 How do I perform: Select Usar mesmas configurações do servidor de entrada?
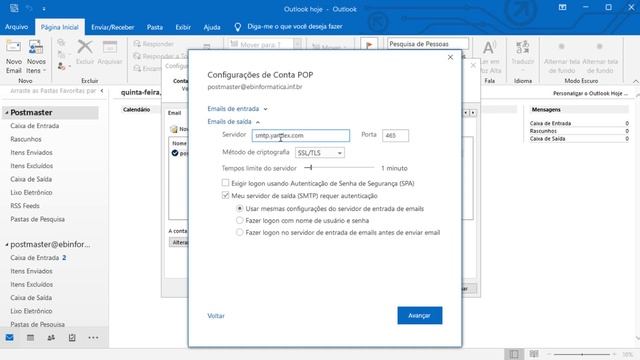click(240, 209)
